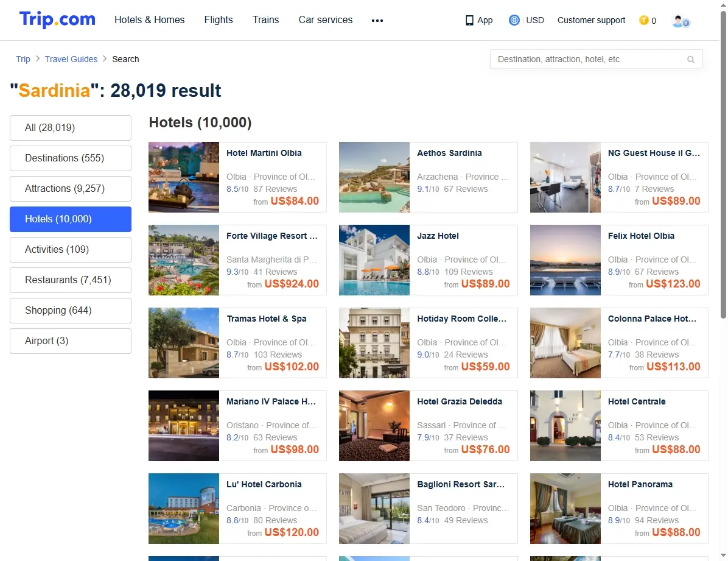Viewport: 728px width, 561px height.
Task: Click Jazz Hotel 109 Reviews text
Action: 469,272
